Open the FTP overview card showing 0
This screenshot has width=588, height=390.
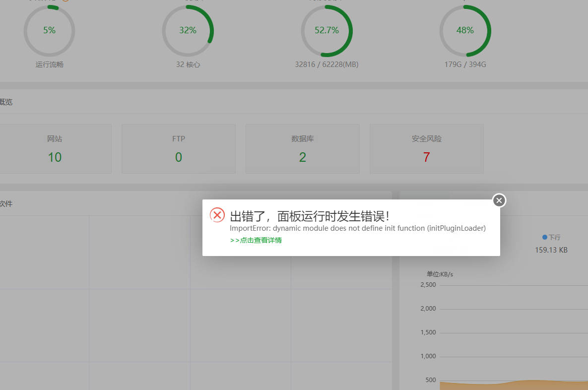179,149
